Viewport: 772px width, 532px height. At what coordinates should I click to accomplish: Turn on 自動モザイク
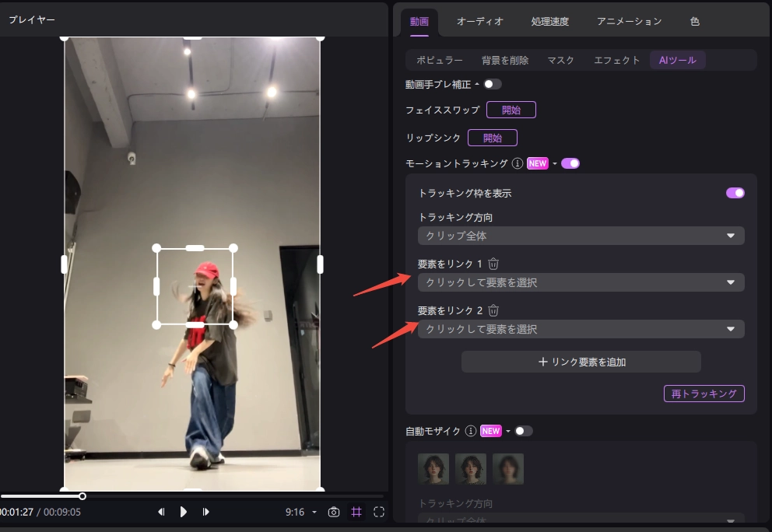pyautogui.click(x=522, y=430)
